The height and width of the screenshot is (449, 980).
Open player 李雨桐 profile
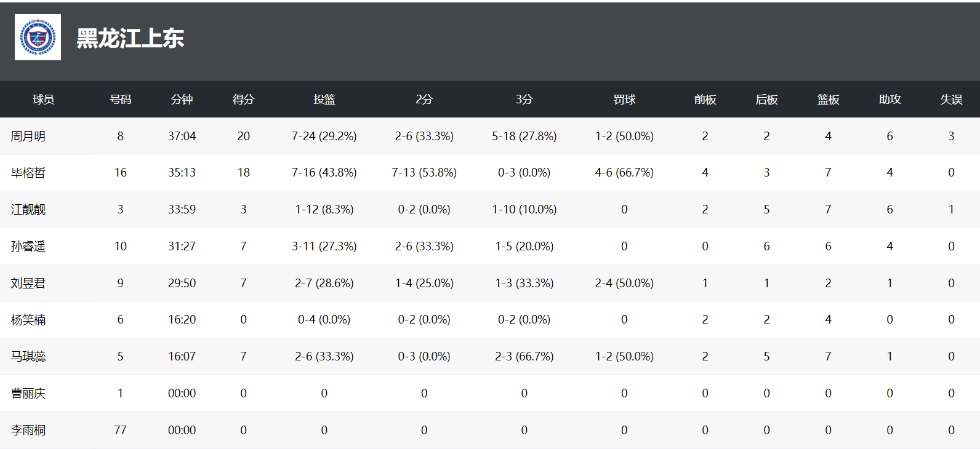28,431
